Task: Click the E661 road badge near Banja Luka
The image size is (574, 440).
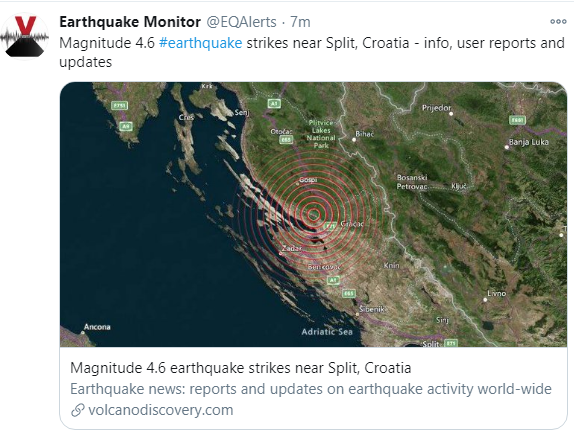Action: pos(517,120)
